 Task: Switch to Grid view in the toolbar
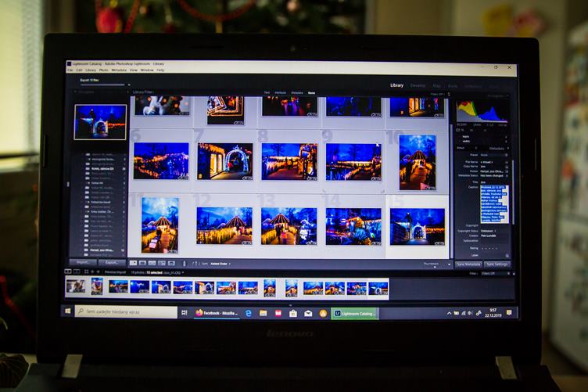click(x=133, y=264)
